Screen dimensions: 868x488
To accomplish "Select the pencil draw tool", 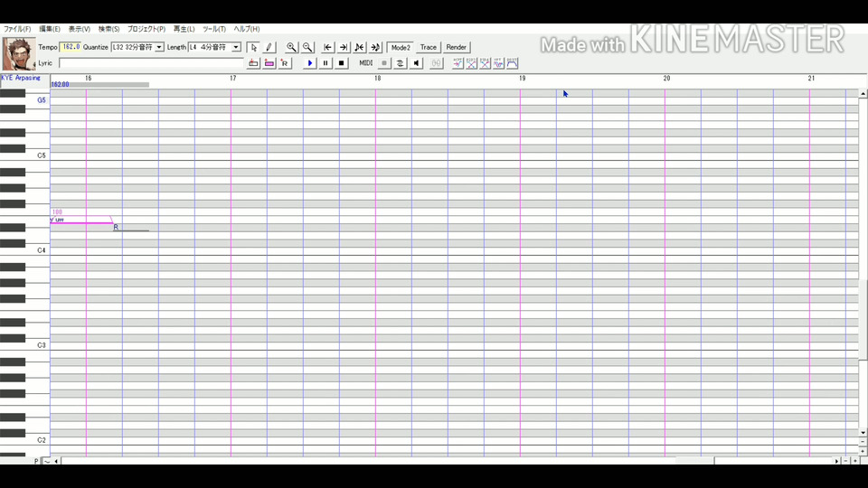I will 269,47.
